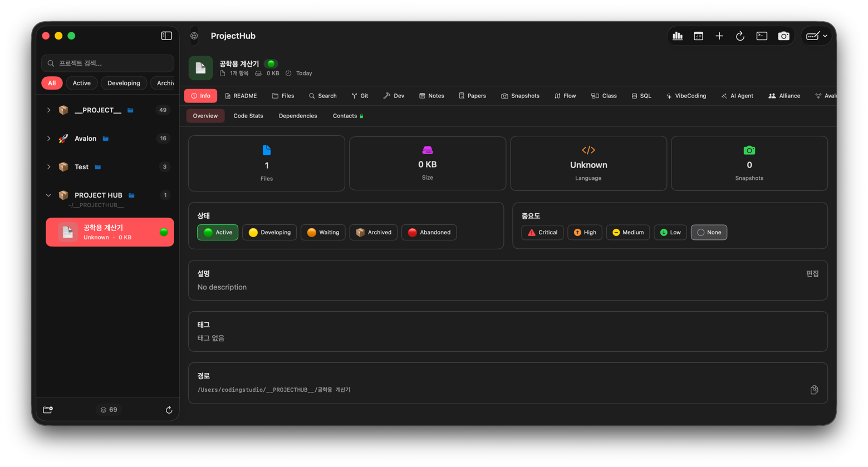
Task: Click the folder settings icon at sidebar bottom
Action: pos(48,410)
